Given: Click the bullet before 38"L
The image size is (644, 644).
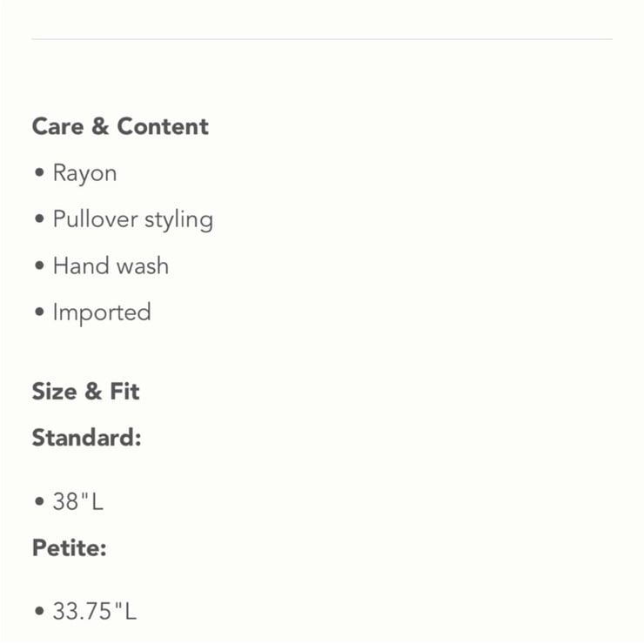Looking at the screenshot, I should pos(39,501).
